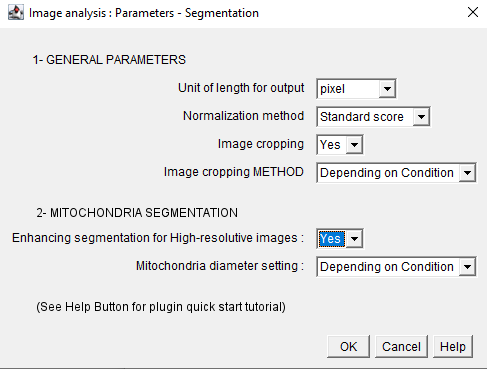
Task: Expand the Mitochondria diameter setting dropdown arrow
Action: click(467, 267)
